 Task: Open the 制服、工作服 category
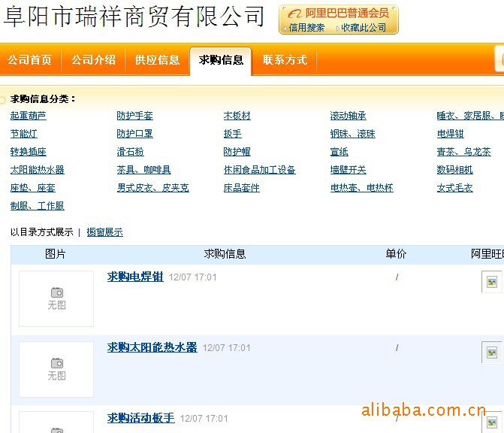coord(38,206)
